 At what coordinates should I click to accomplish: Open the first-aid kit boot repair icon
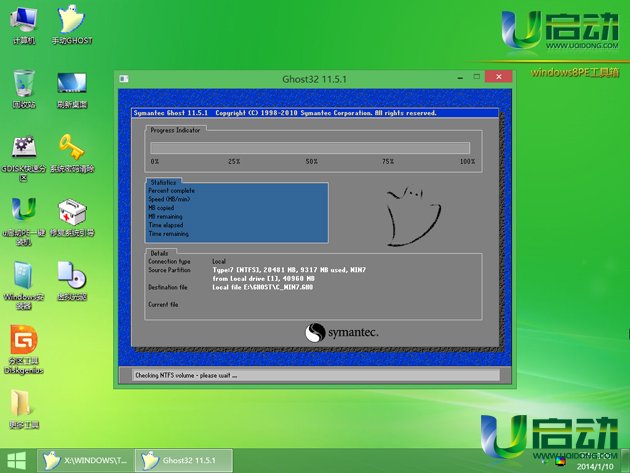pyautogui.click(x=72, y=217)
